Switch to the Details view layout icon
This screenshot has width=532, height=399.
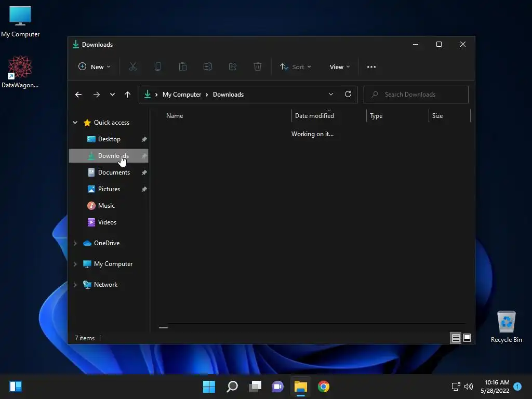pos(456,338)
